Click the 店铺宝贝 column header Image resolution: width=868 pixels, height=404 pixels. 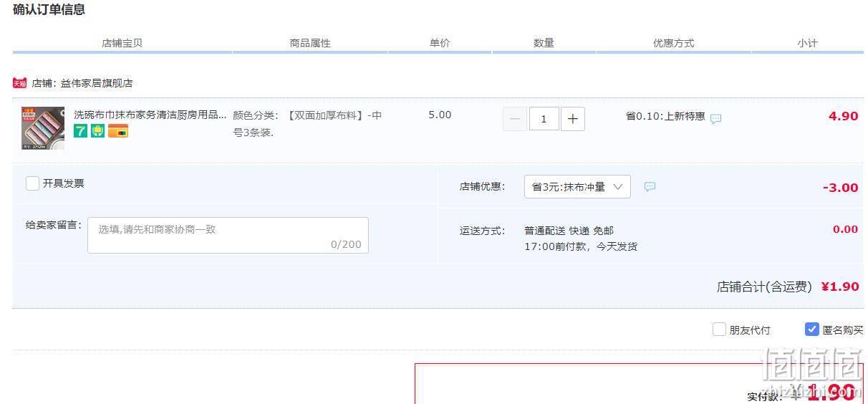122,43
